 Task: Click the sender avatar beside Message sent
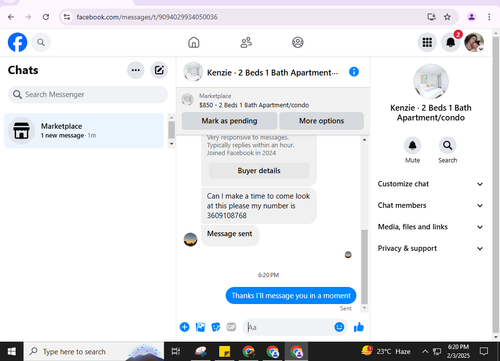click(x=190, y=239)
